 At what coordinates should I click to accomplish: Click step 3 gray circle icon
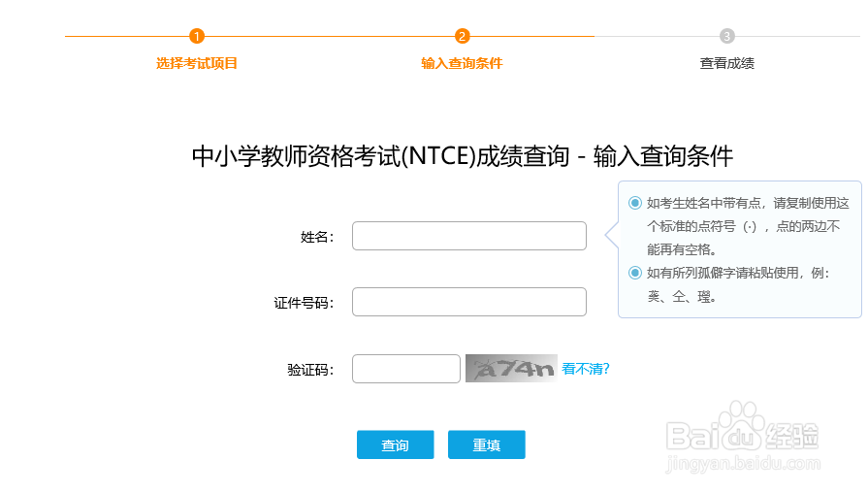pos(726,36)
